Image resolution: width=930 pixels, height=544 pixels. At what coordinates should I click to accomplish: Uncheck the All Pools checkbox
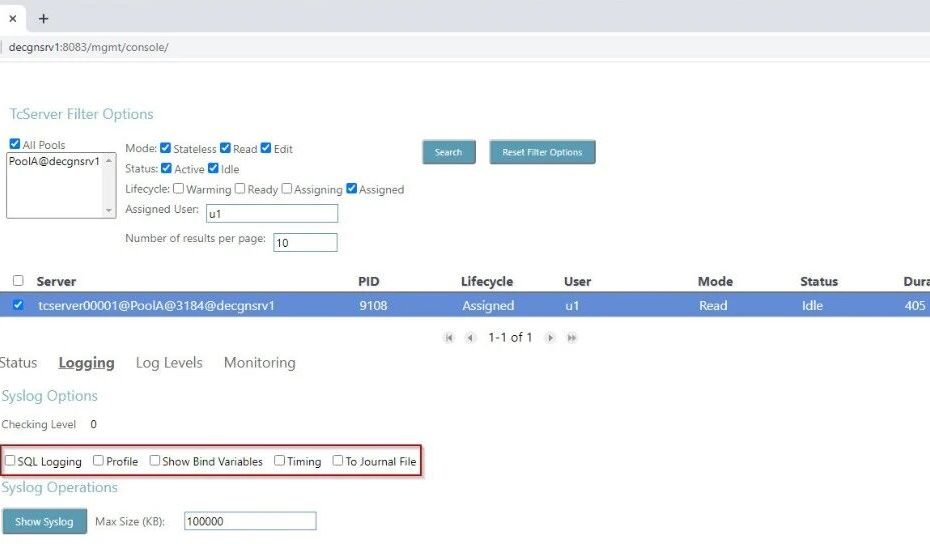tap(15, 144)
